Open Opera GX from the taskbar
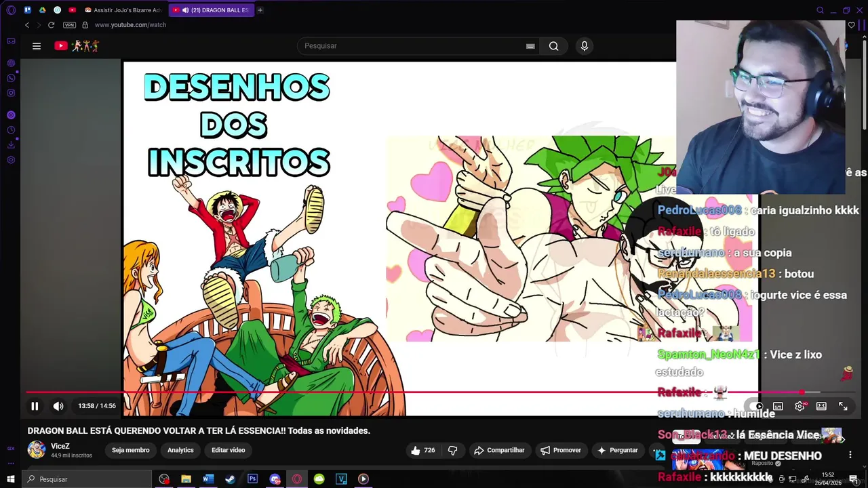The height and width of the screenshot is (488, 868). [x=297, y=479]
